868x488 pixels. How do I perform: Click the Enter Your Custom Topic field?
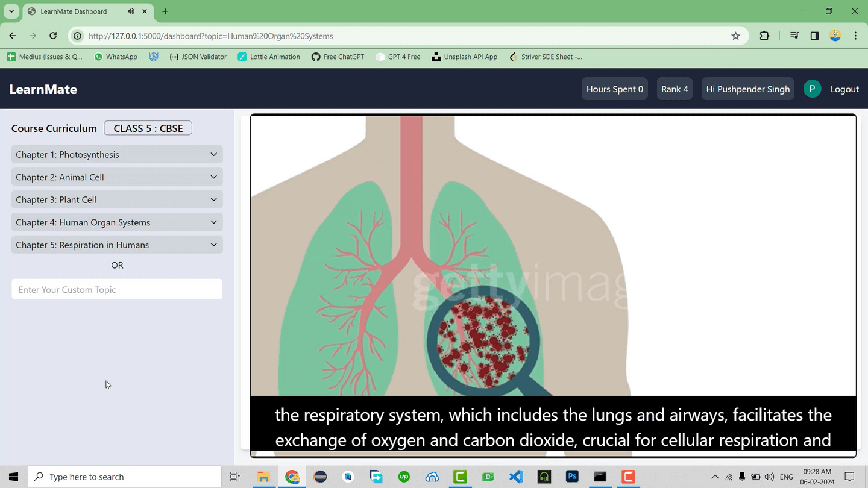(117, 289)
